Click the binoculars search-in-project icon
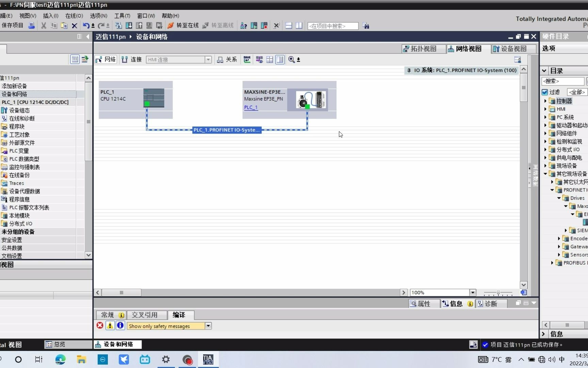Screen dimensions: 588x368 click(x=366, y=26)
